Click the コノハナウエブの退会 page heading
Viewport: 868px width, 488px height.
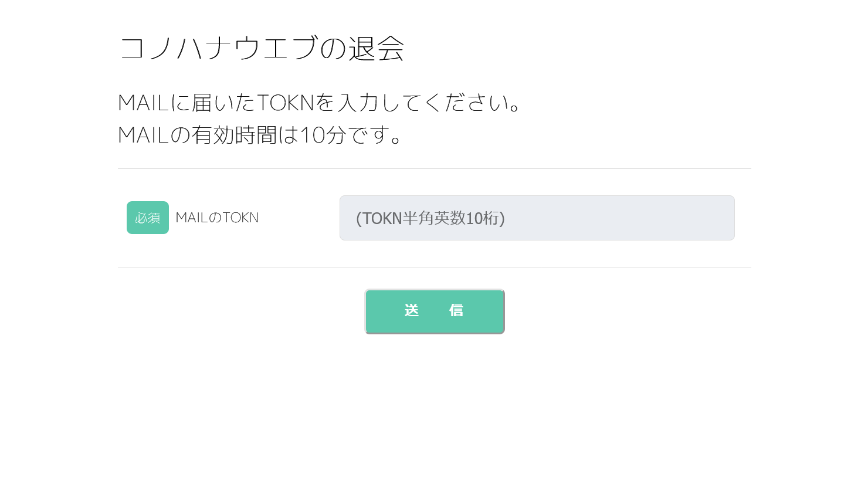[261, 48]
